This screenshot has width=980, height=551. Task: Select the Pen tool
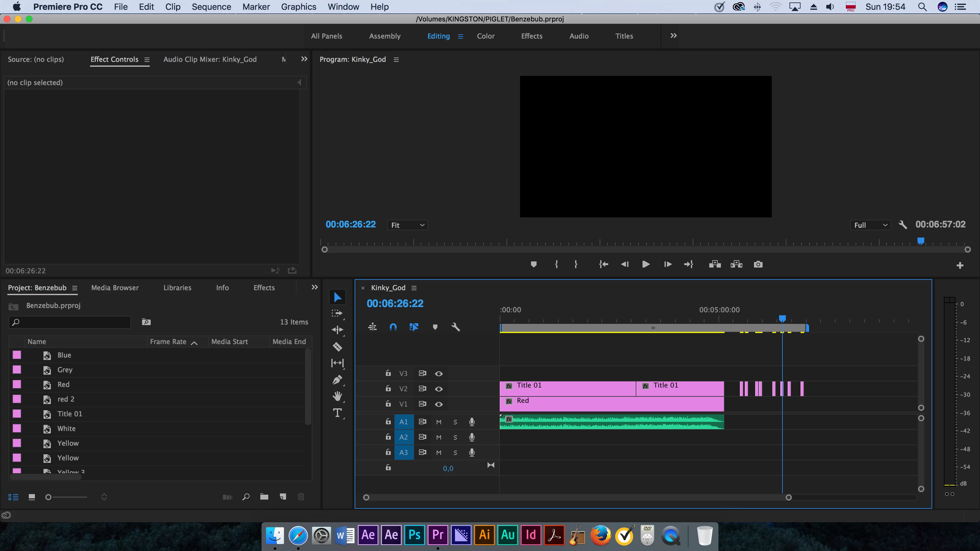click(x=337, y=380)
